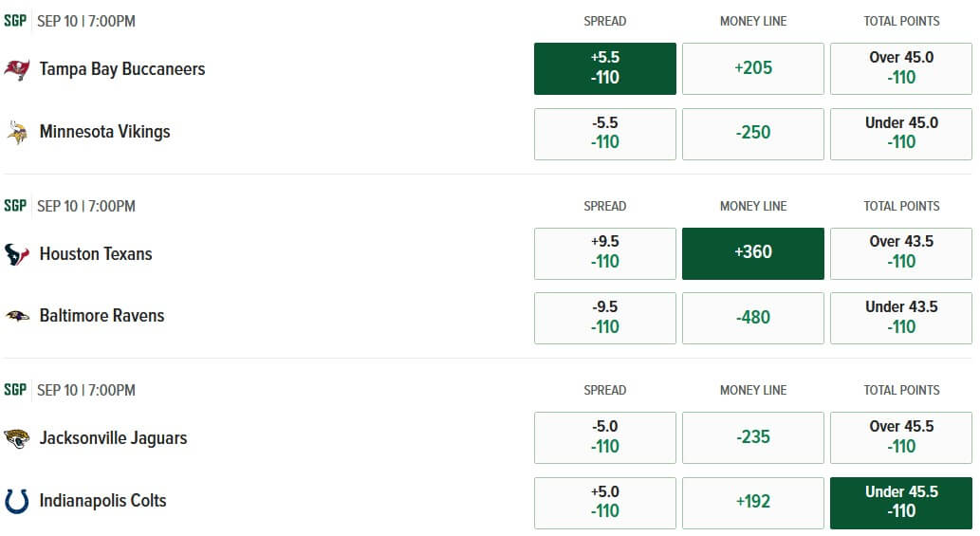Select Colts +192 money line
Screen dimensions: 980x536
click(x=753, y=503)
